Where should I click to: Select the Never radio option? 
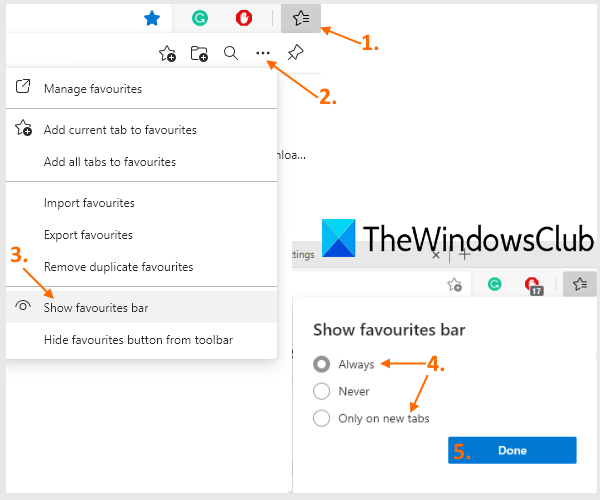(321, 391)
